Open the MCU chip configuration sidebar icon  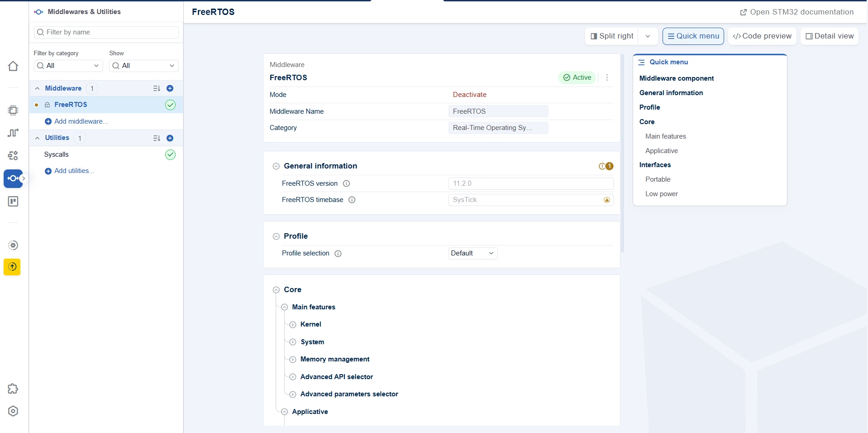click(x=13, y=110)
